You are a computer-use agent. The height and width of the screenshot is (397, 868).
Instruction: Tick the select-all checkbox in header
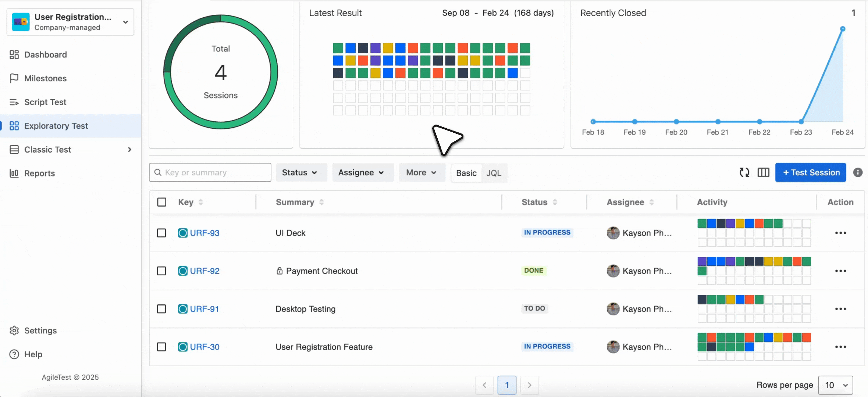(161, 202)
